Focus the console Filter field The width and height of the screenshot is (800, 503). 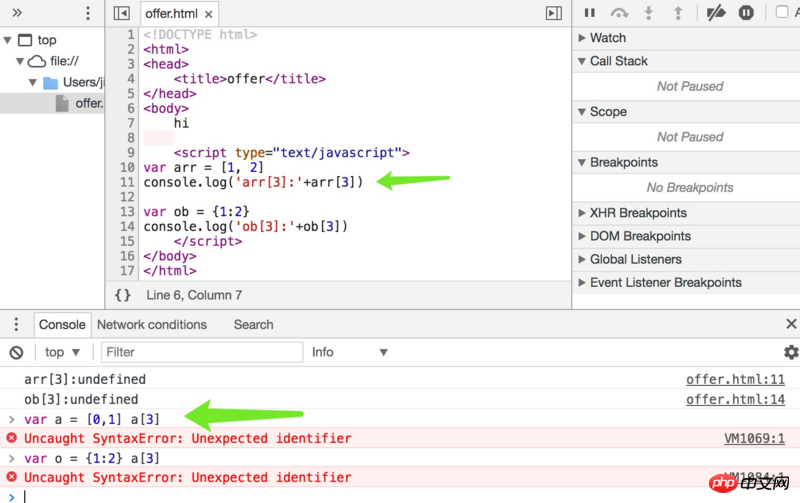[x=202, y=353]
